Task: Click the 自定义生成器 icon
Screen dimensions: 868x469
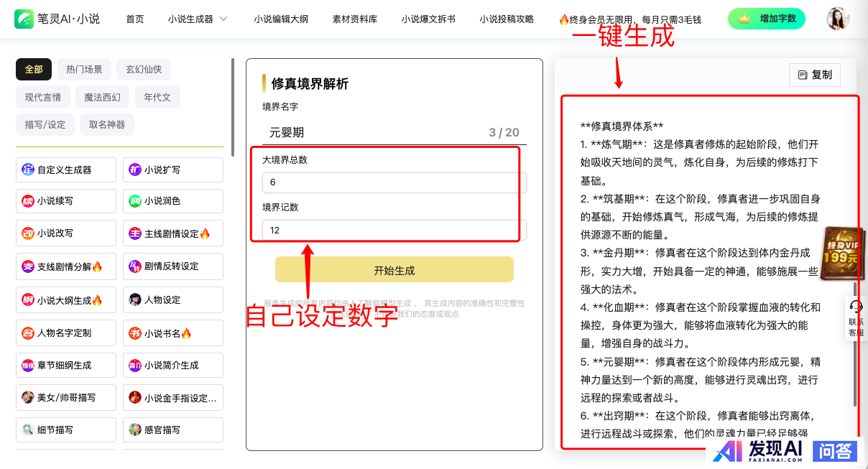Action: coord(28,170)
